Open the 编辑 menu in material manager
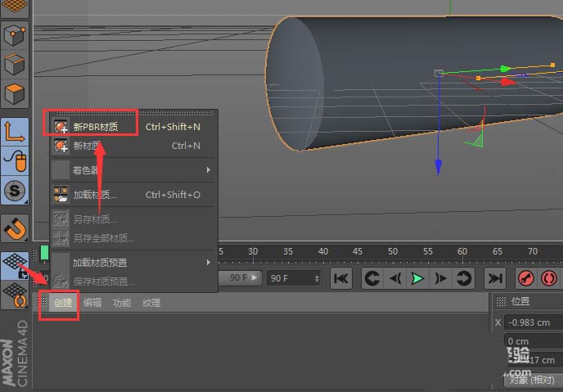The image size is (563, 392). (x=92, y=303)
